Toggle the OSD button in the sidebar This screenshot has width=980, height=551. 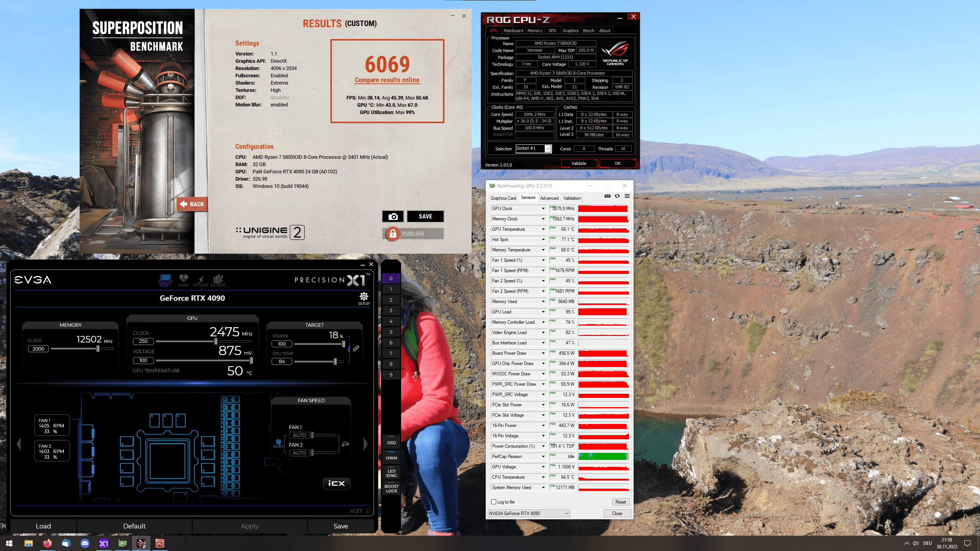(391, 443)
